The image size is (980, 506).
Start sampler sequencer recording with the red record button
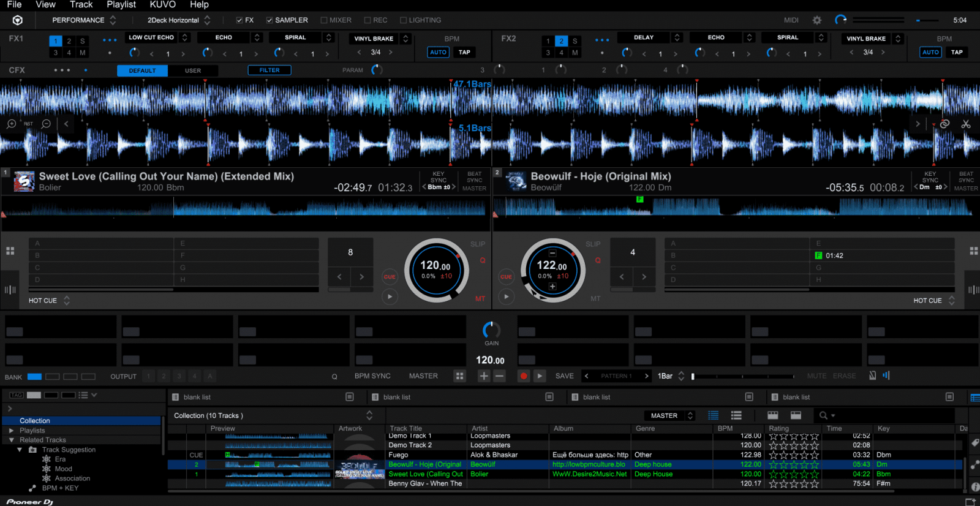[524, 376]
